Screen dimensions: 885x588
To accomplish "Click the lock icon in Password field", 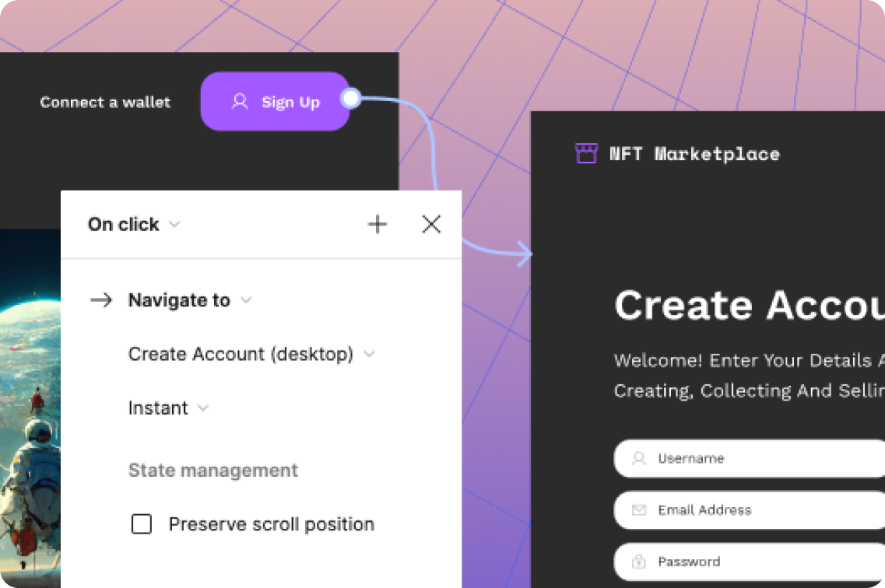I will click(639, 562).
